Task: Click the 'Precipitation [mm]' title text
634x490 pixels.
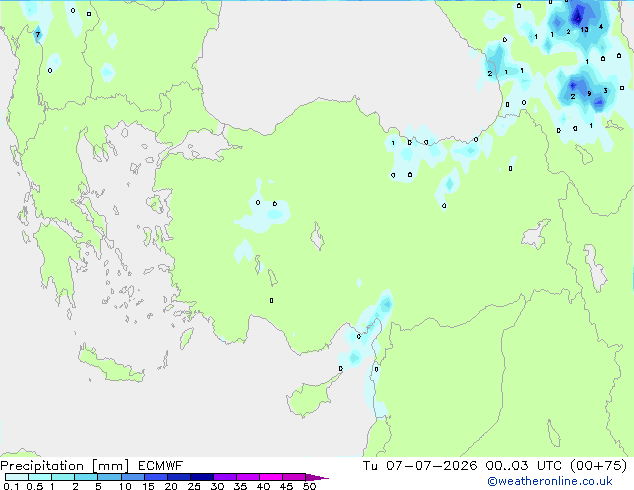Action: pos(65,466)
